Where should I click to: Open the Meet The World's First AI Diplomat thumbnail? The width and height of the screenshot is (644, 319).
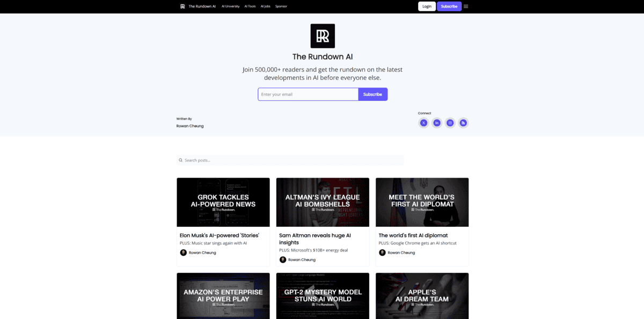coord(422,202)
